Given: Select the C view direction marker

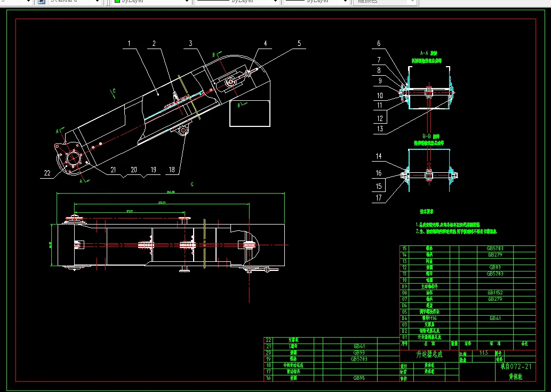Looking at the screenshot, I should point(113,92).
